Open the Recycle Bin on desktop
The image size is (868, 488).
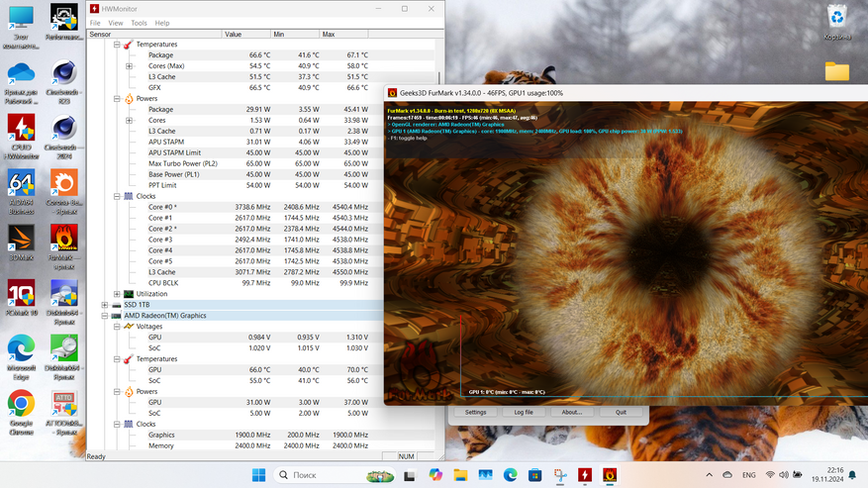coord(837,22)
